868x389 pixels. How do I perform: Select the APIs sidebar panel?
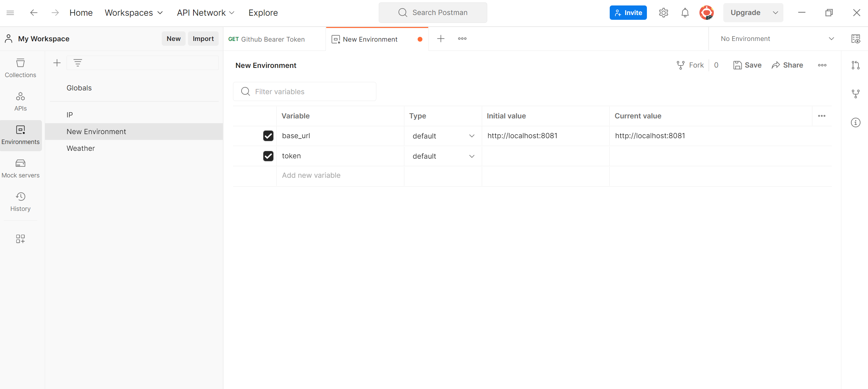tap(20, 101)
